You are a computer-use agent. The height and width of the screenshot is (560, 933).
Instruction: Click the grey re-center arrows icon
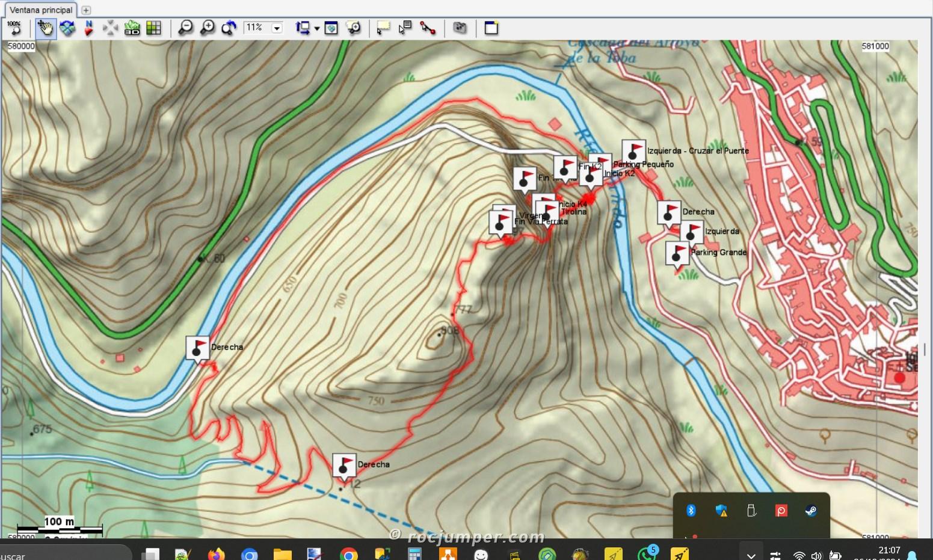click(x=110, y=28)
